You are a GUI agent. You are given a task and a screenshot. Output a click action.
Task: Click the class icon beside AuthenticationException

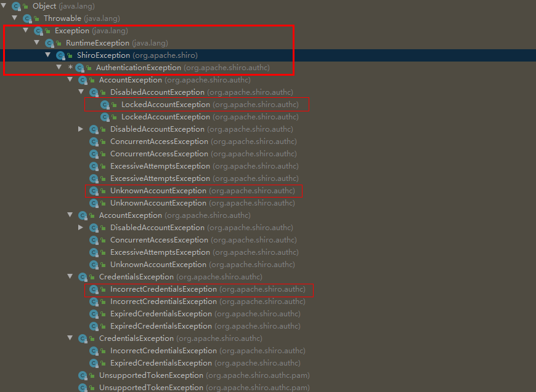[79, 68]
